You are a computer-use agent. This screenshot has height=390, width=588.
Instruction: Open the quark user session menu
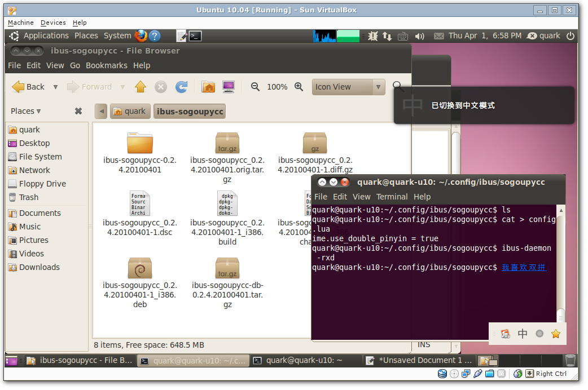point(543,36)
